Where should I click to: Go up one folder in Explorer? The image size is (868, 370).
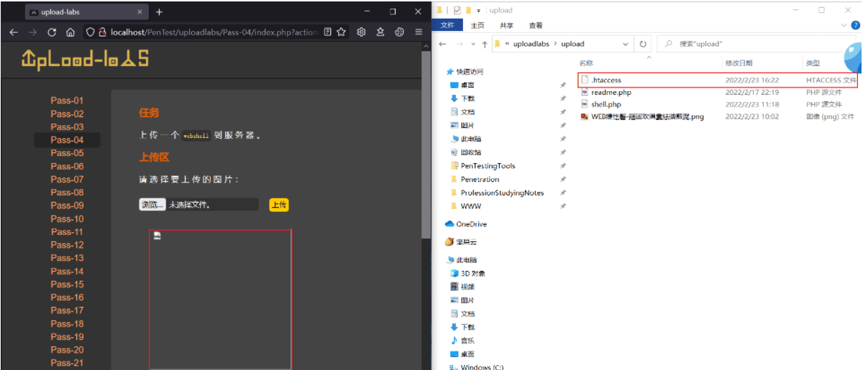(483, 44)
